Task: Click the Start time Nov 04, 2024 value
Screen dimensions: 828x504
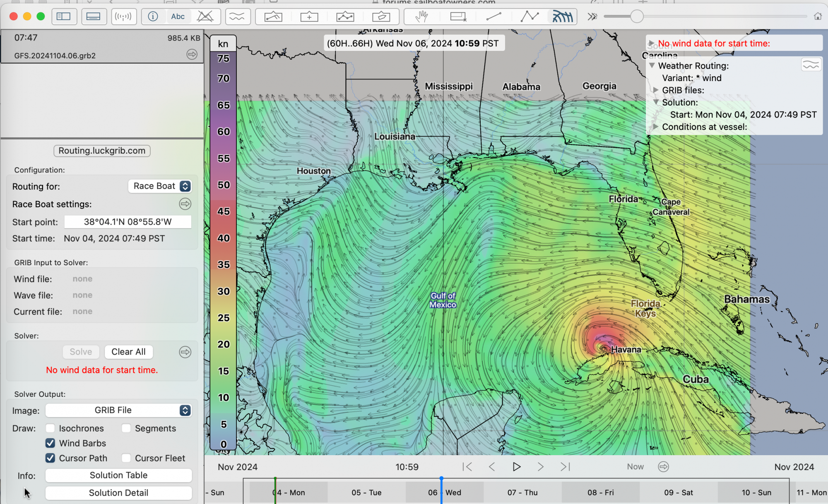Action: coord(114,238)
